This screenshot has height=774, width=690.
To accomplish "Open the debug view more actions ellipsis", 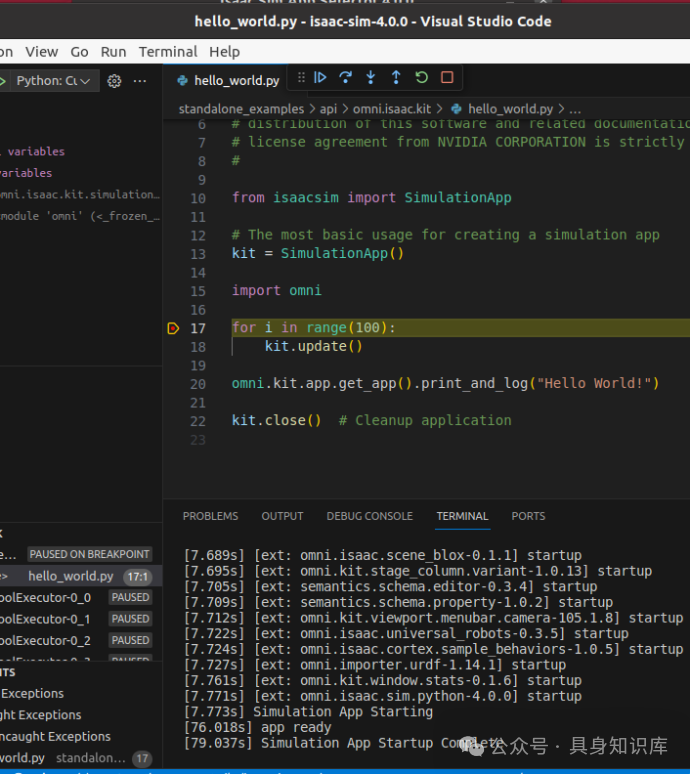I will 140,81.
